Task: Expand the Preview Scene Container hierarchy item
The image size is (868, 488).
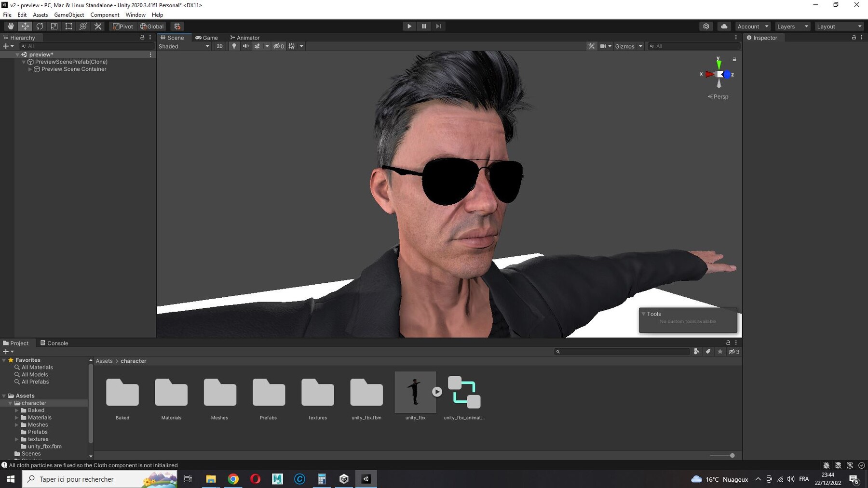Action: [30, 69]
